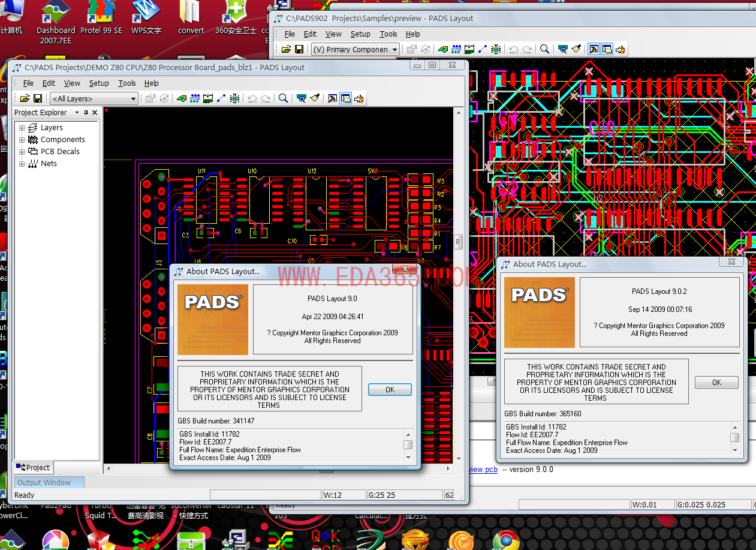Click vertical scrollbar thumb of Z80 canvas

459,242
